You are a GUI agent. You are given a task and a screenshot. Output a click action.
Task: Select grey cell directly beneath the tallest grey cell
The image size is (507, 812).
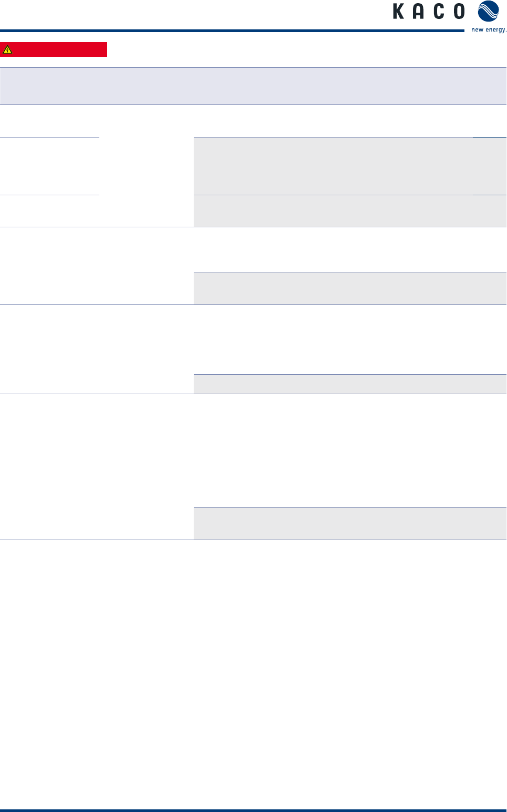click(350, 211)
